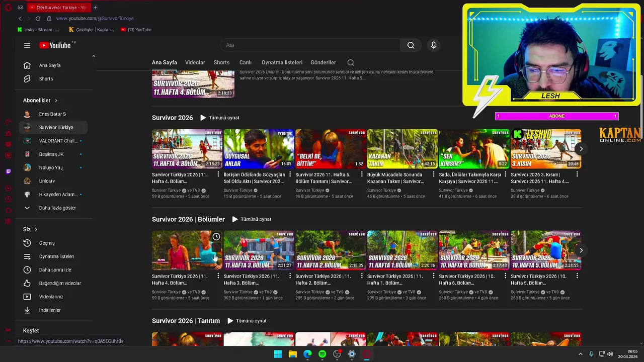Show hidden system tray icons
Image resolution: width=644 pixels, height=362 pixels.
tap(580, 354)
